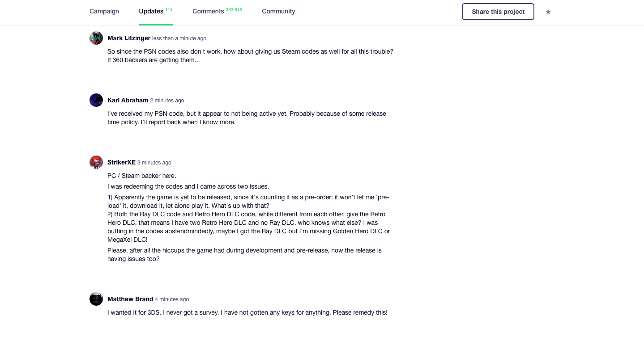Open the Campaign tab
Image resolution: width=644 pixels, height=341 pixels.
104,12
